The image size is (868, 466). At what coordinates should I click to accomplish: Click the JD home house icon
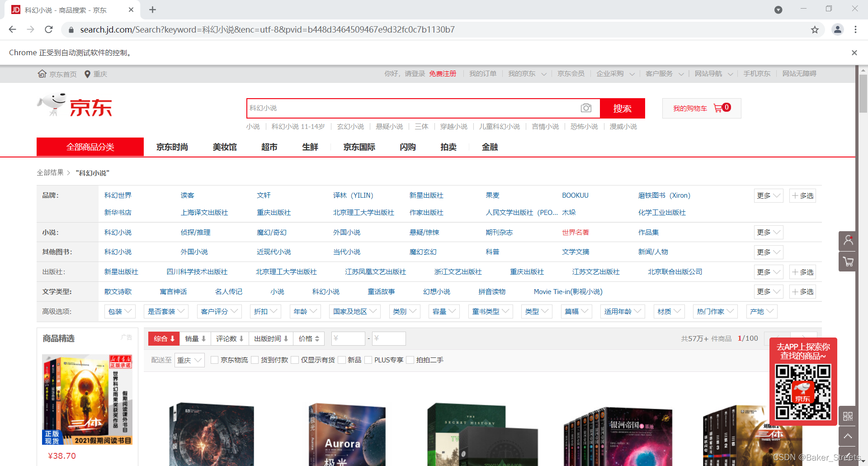point(42,74)
